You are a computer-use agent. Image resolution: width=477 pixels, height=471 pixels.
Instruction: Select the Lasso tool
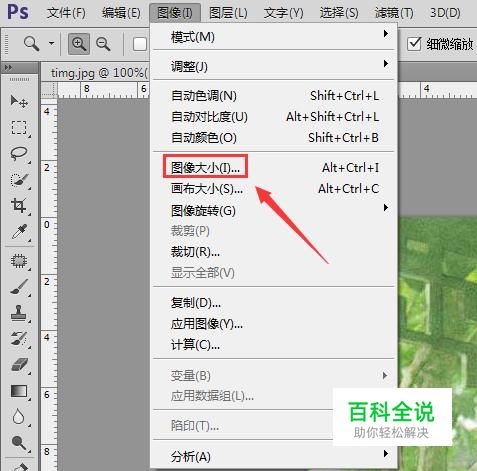(19, 153)
